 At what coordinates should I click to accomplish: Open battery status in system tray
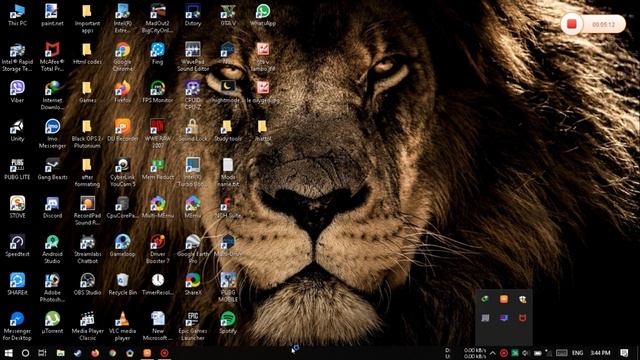(x=538, y=353)
